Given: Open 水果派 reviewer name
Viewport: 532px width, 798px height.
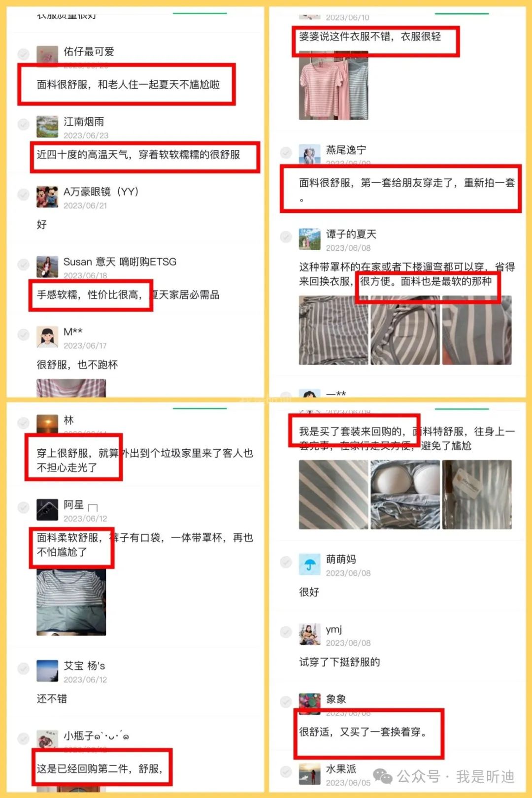Looking at the screenshot, I should coord(341,769).
